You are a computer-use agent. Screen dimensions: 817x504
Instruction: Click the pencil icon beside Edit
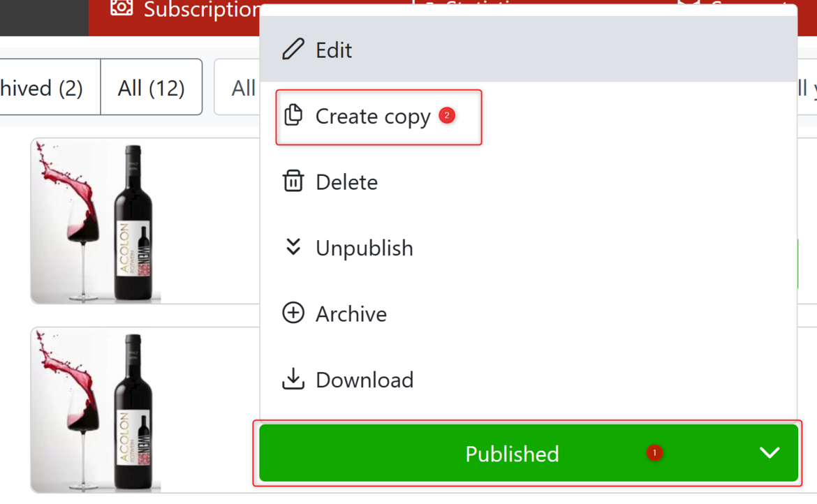pyautogui.click(x=293, y=50)
